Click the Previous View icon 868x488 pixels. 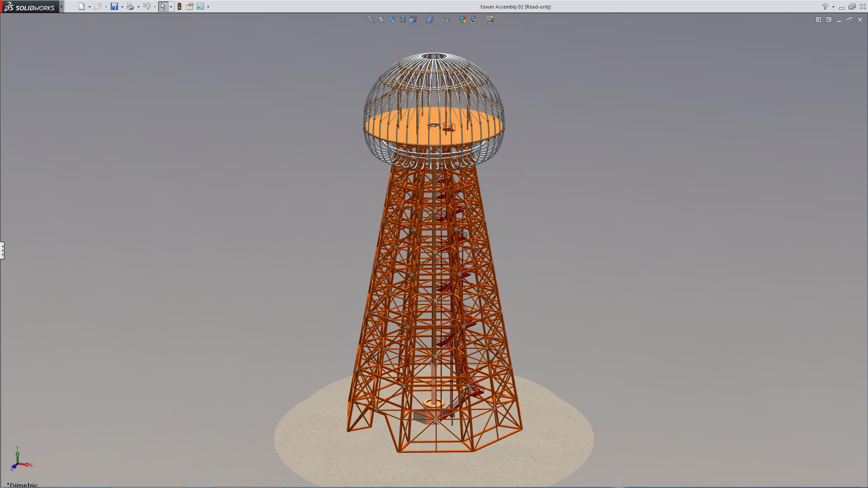click(x=392, y=19)
